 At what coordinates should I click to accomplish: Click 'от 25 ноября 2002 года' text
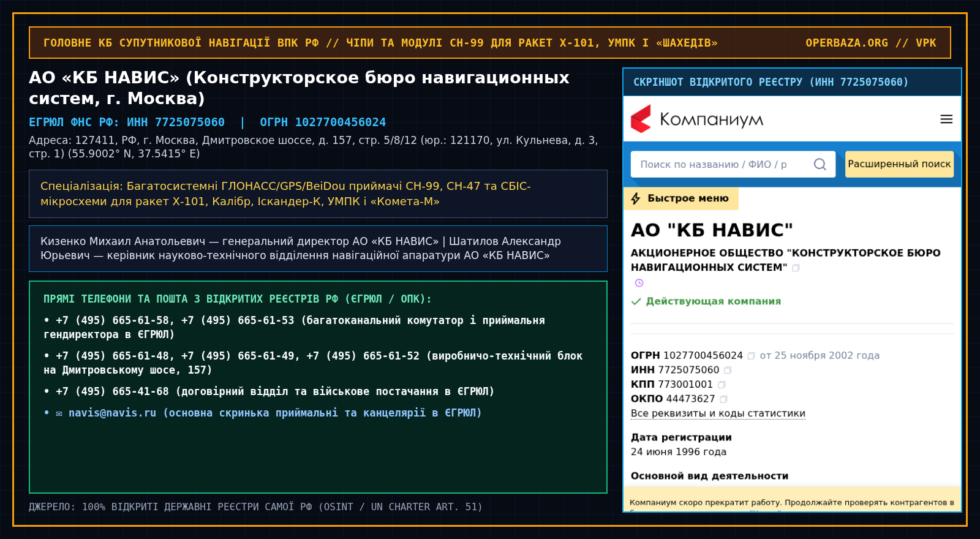click(x=820, y=356)
